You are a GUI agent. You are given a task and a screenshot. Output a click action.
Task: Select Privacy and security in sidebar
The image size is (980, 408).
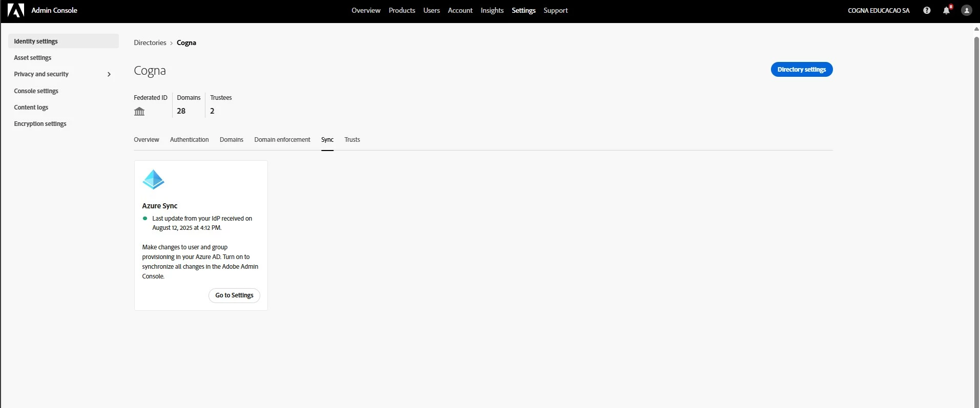coord(41,74)
